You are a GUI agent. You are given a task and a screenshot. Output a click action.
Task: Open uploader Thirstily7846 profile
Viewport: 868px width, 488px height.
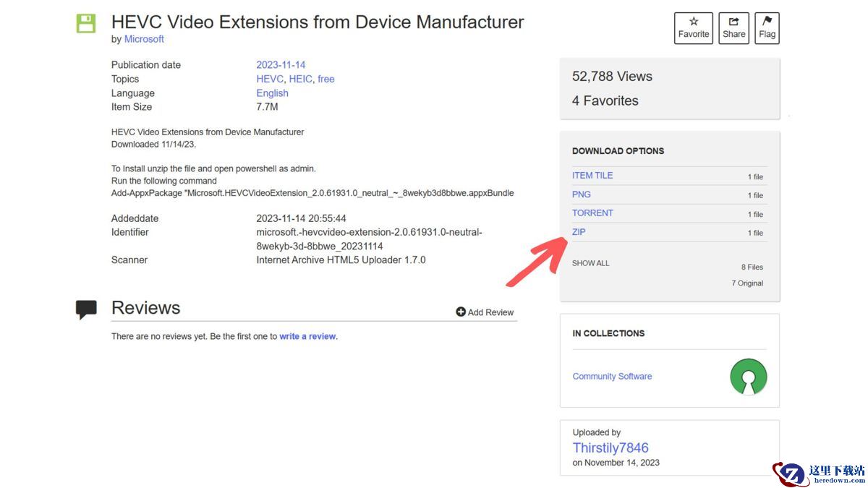(x=610, y=448)
